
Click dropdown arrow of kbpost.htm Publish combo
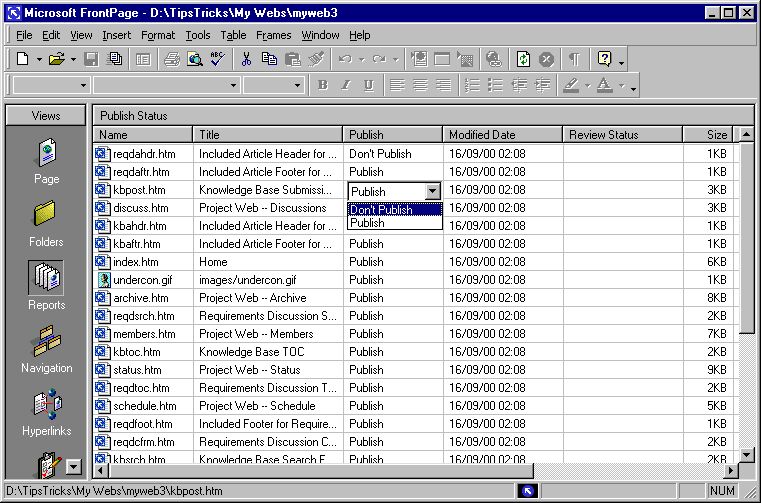tap(432, 191)
